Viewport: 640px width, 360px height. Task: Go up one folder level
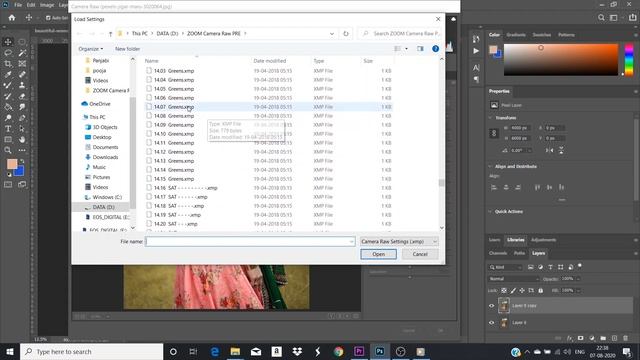tap(111, 33)
